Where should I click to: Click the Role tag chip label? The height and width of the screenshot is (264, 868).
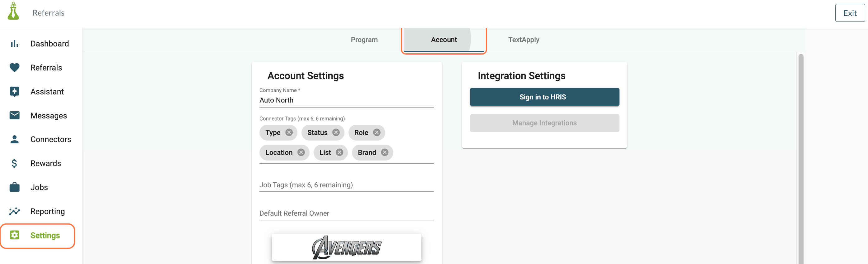coord(361,132)
